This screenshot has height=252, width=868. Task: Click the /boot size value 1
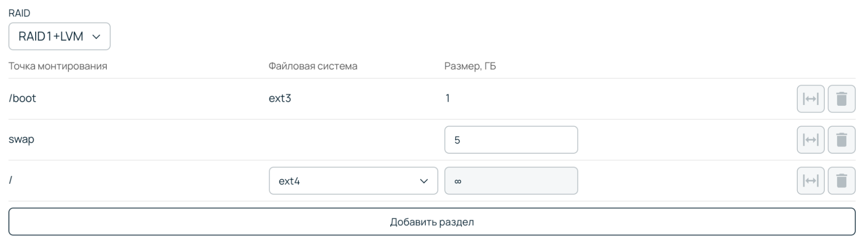click(447, 98)
